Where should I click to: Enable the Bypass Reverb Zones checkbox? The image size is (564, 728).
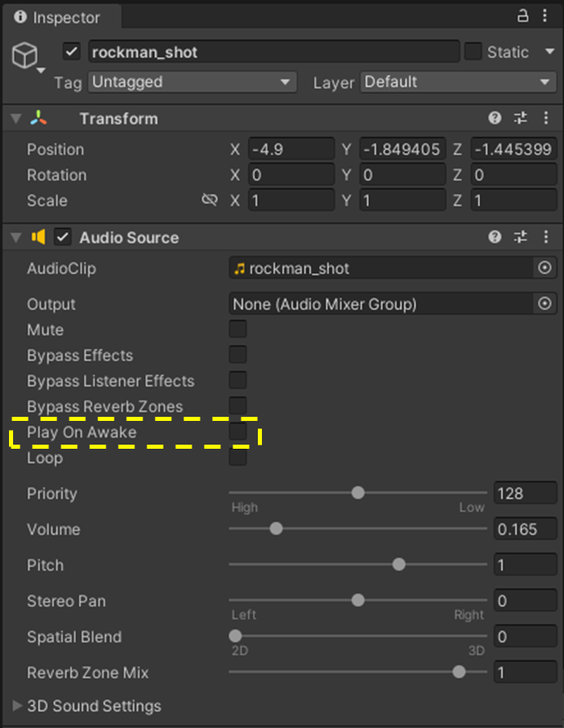coord(237,406)
